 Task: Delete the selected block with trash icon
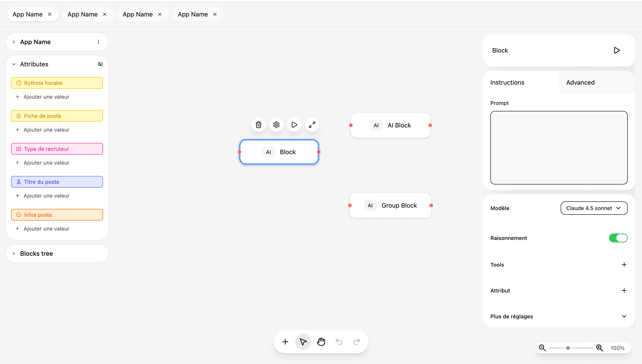click(x=258, y=125)
